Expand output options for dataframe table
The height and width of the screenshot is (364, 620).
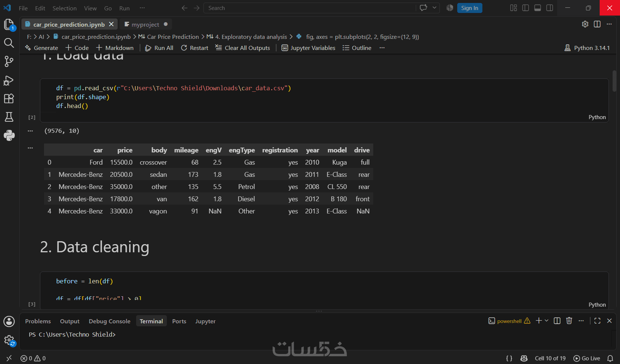(30, 148)
